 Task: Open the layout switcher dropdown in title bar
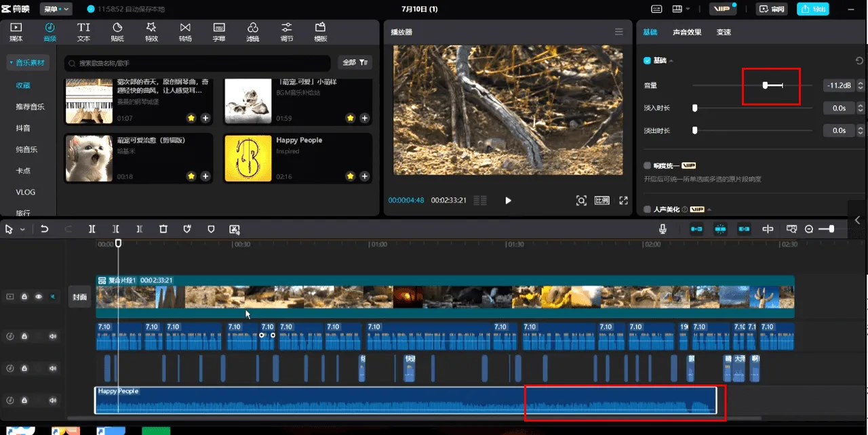[680, 9]
